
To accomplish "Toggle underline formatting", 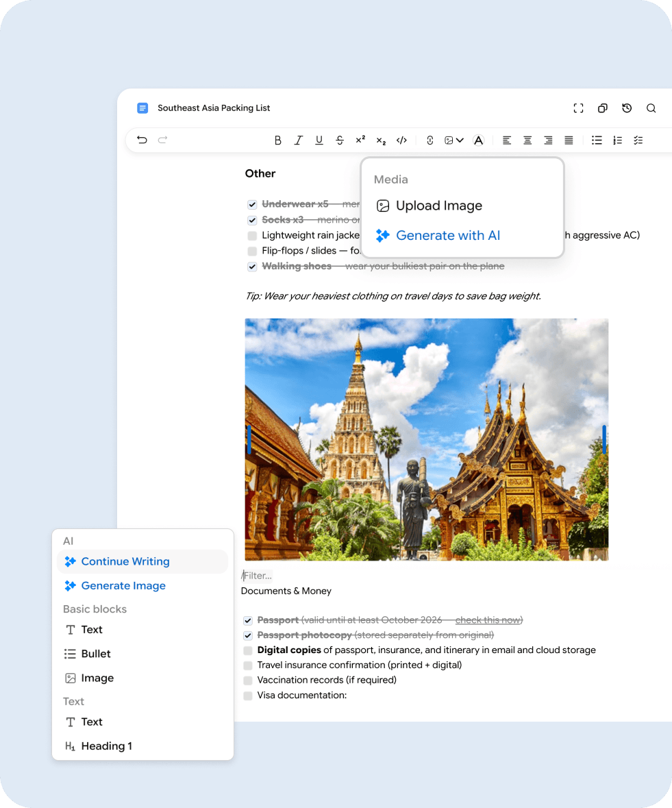I will tap(319, 140).
